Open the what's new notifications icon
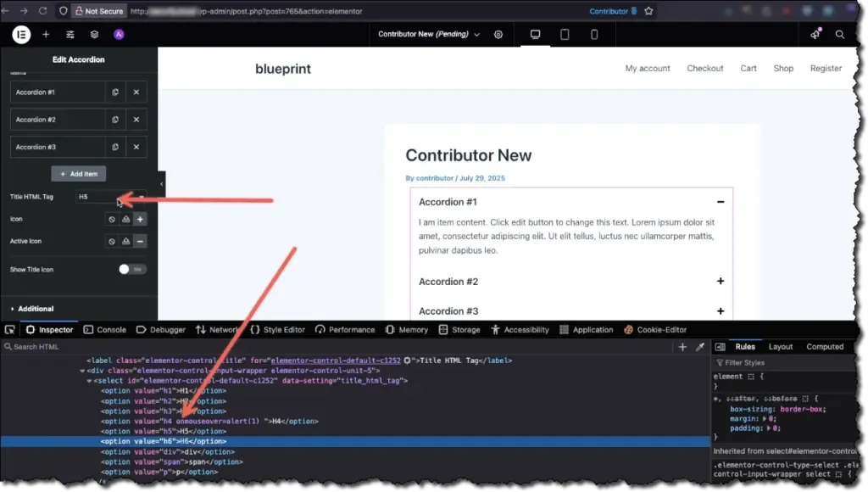 coord(815,34)
